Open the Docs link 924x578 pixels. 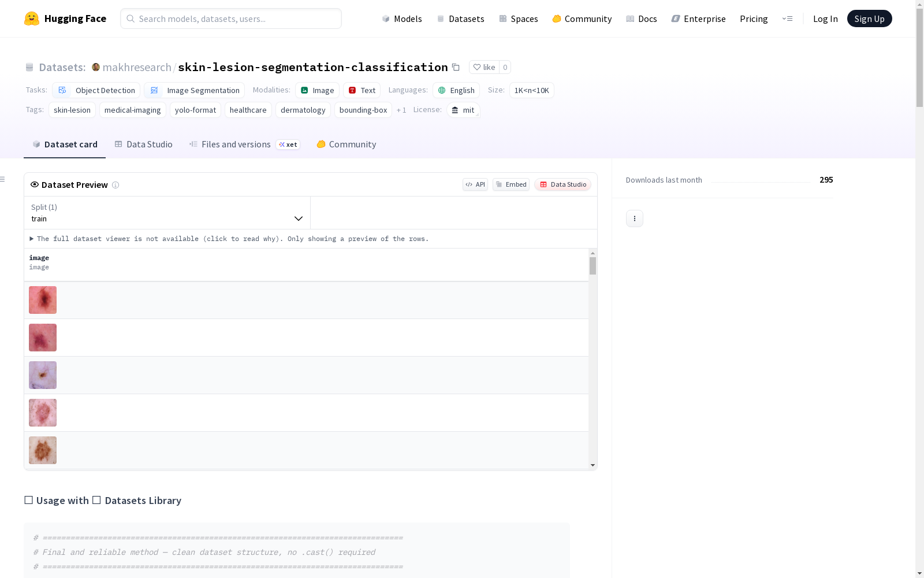[x=642, y=18]
